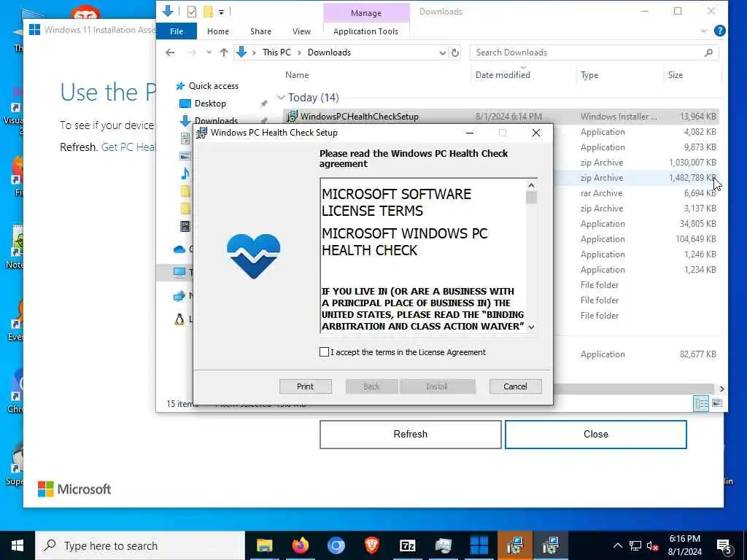This screenshot has height=560, width=747.
Task: Open the Application Tools tab
Action: click(365, 31)
